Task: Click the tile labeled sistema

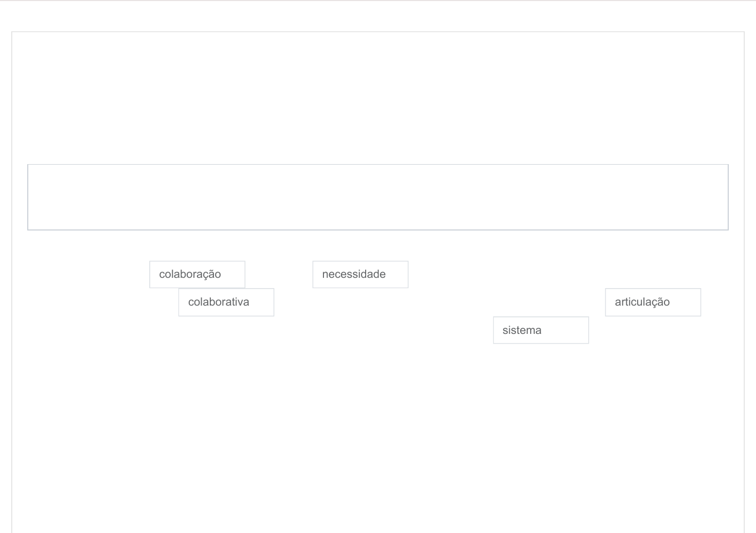Action: pos(541,330)
